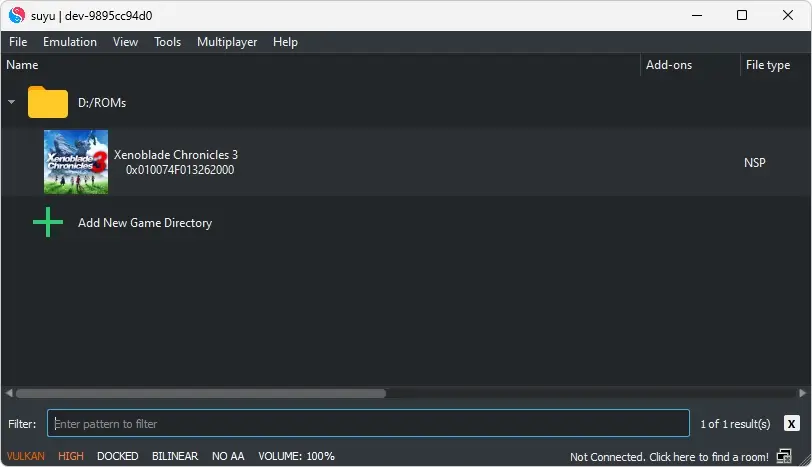This screenshot has width=812, height=467.
Task: Select the D:/ROMs directory label
Action: tap(102, 103)
